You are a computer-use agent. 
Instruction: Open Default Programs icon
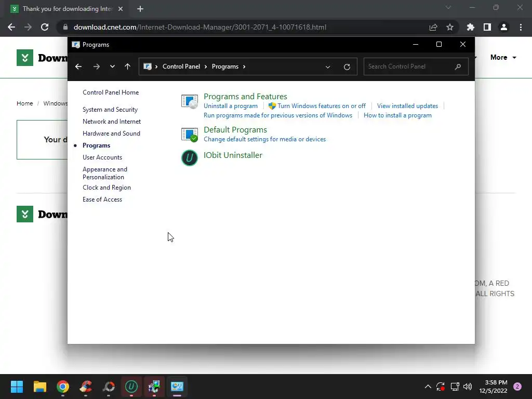click(x=189, y=135)
